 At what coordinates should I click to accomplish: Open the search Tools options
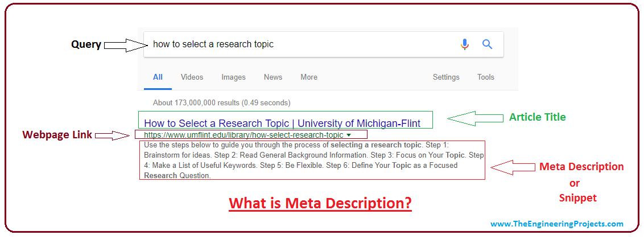tap(486, 77)
